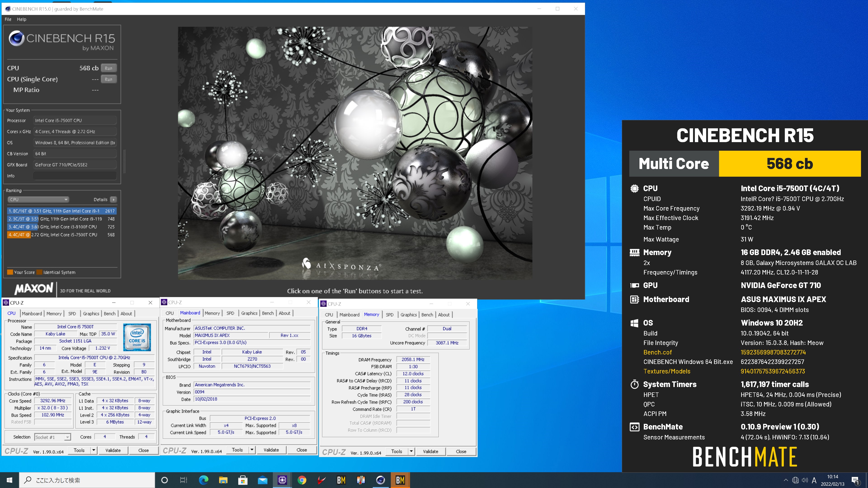
Task: Open Socket #1 selection dropdown
Action: [x=53, y=437]
